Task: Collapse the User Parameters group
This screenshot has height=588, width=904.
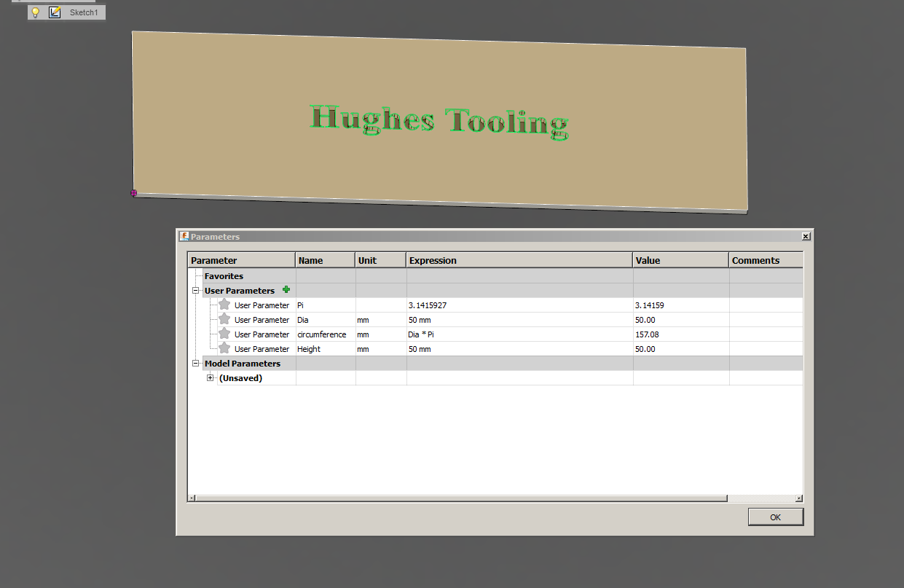Action: (x=195, y=290)
